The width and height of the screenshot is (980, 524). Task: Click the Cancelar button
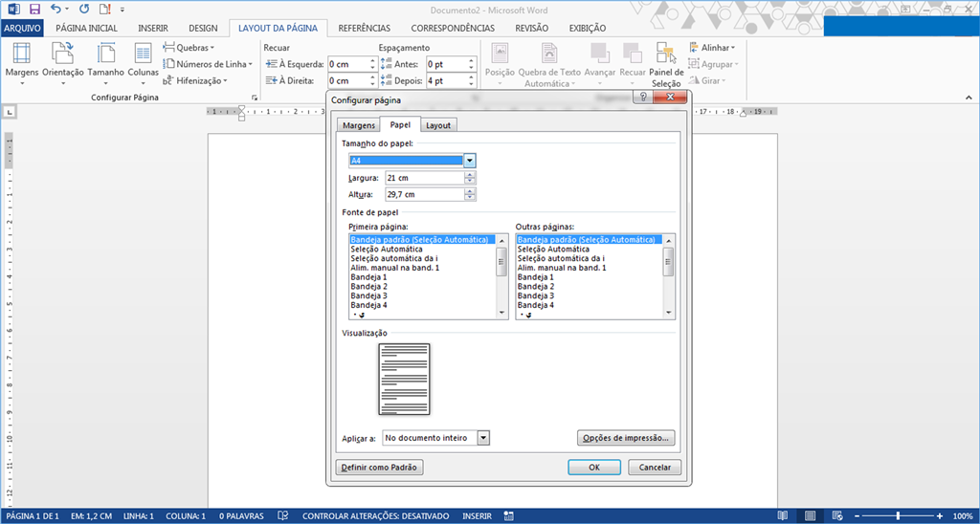[655, 468]
